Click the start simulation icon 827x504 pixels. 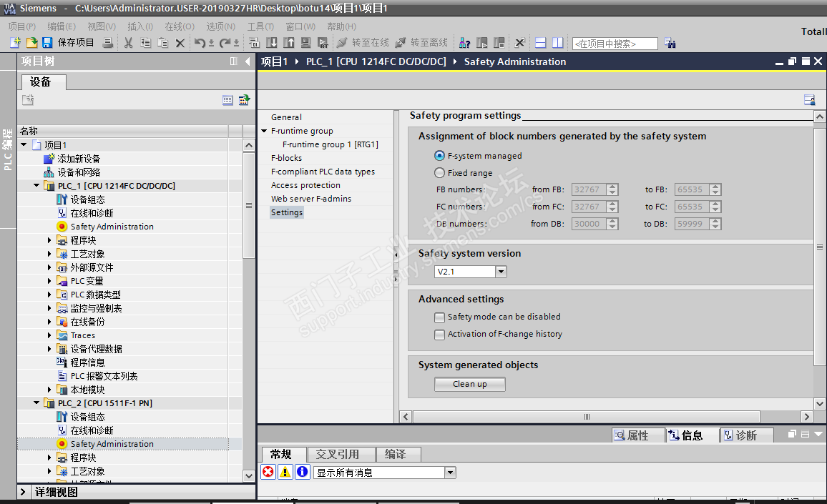coord(306,43)
